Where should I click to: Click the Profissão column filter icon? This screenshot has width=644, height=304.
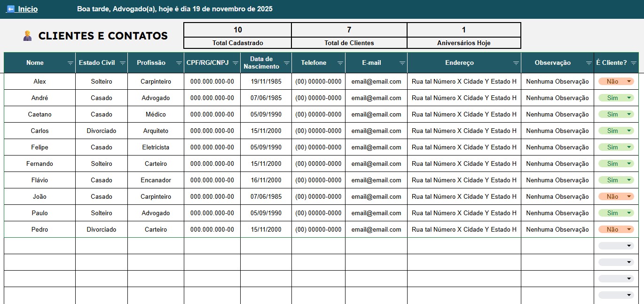coord(179,63)
